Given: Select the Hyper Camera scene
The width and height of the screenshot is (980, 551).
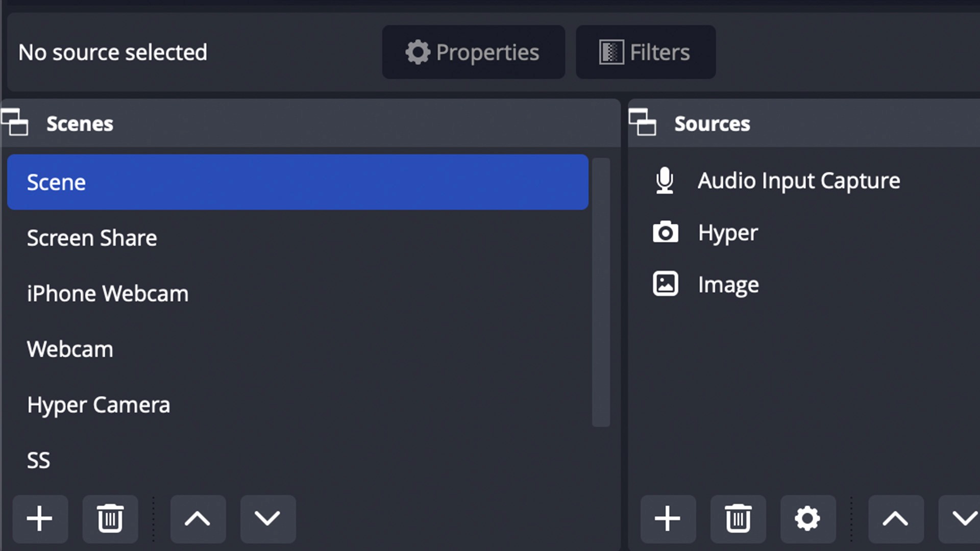Looking at the screenshot, I should pos(99,404).
